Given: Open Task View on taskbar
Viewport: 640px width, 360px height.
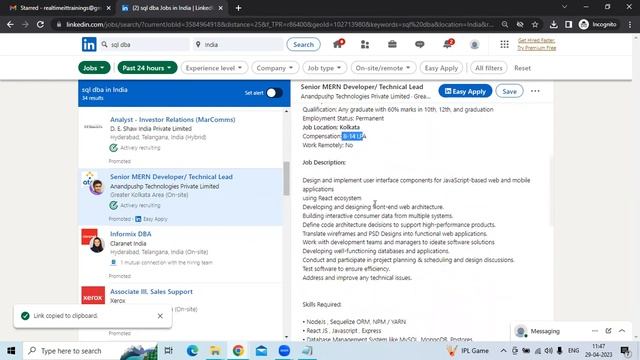Looking at the screenshot, I should click(x=168, y=351).
